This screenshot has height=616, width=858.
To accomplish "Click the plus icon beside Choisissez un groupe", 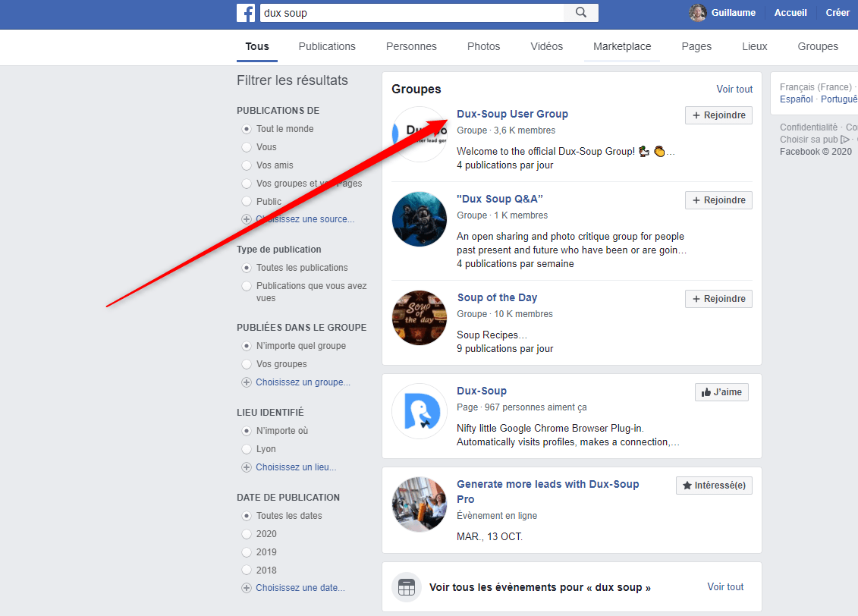I will (247, 382).
